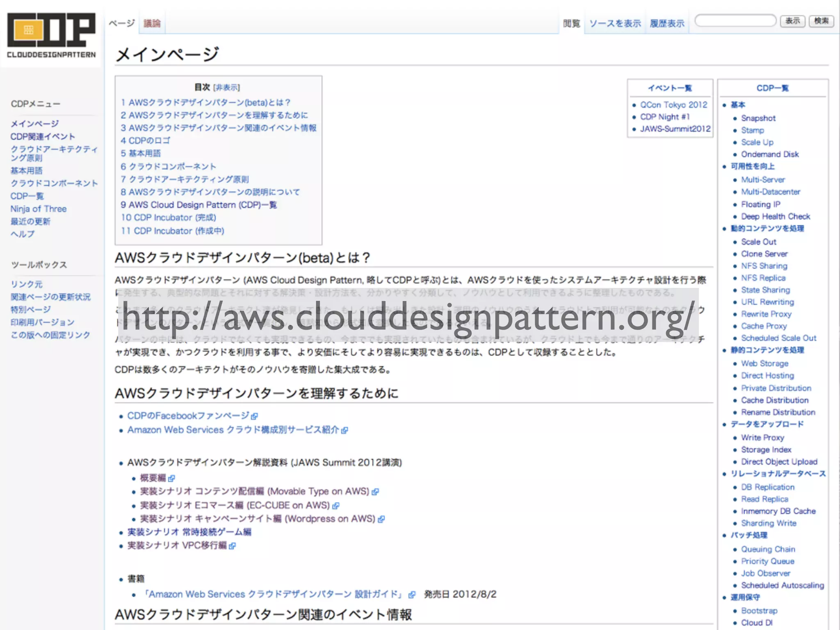
Task: Toggle the 非表示 contents hide link
Action: (x=226, y=87)
